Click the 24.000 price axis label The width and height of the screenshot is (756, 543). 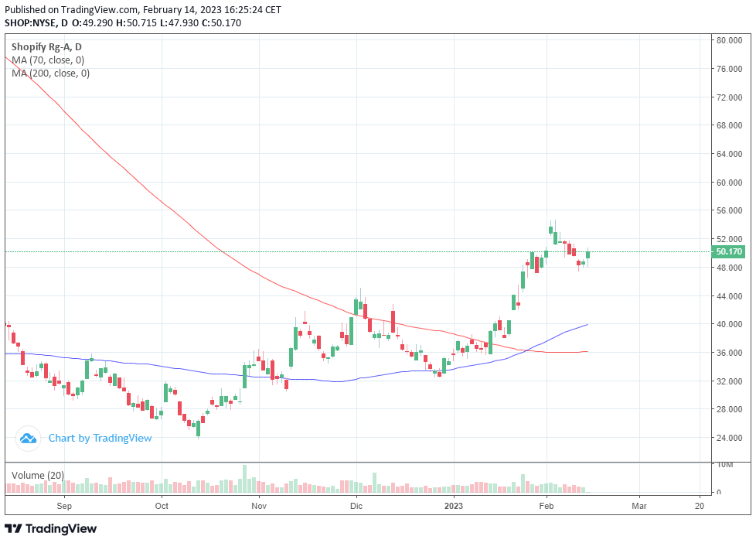click(x=729, y=437)
